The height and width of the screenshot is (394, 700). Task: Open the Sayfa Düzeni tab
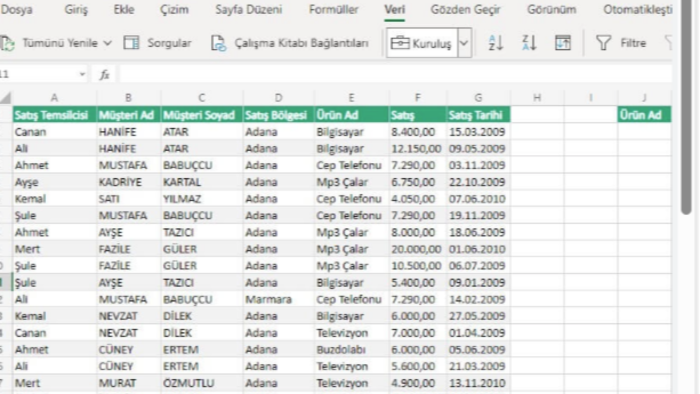(249, 9)
